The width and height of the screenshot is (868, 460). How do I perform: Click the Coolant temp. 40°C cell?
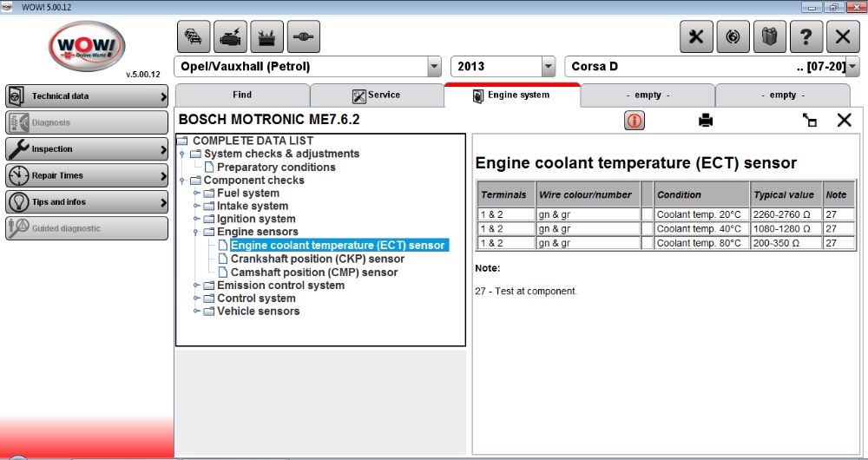701,228
